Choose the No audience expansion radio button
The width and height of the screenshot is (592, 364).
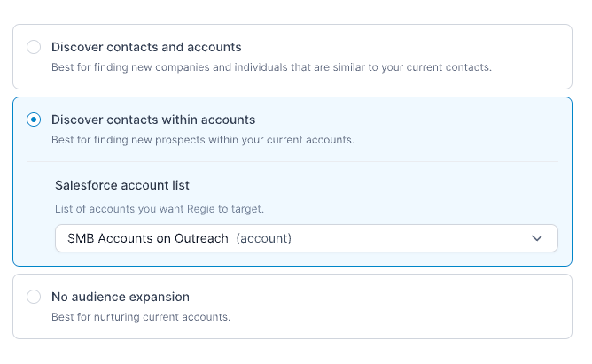[34, 297]
